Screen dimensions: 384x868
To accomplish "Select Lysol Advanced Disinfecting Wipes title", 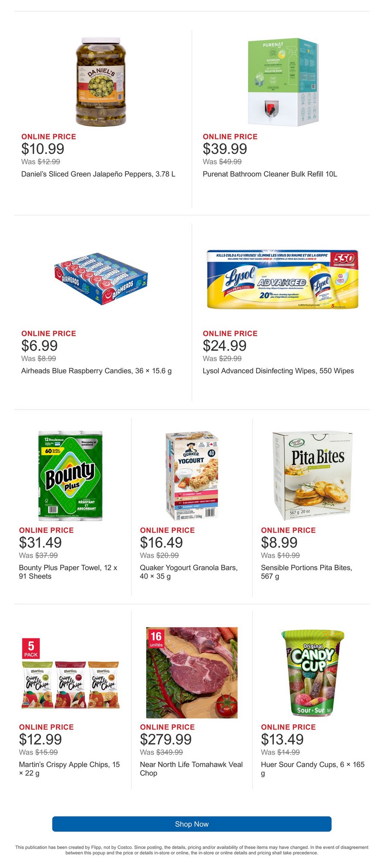I will coord(278,371).
